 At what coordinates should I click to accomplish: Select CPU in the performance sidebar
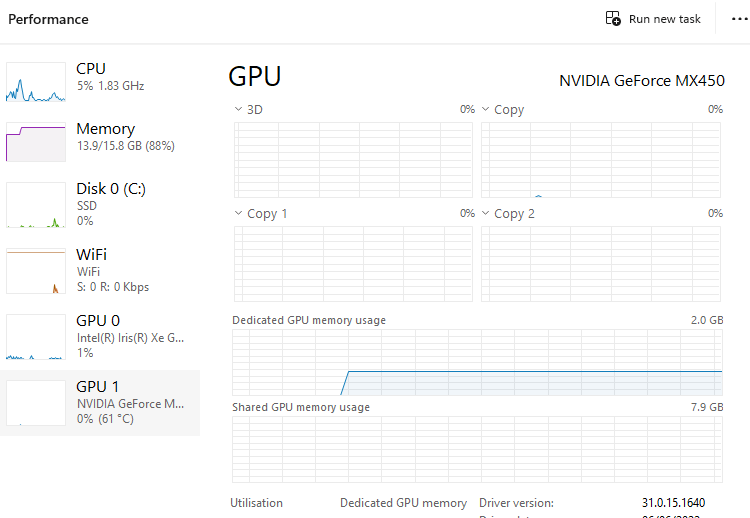click(x=110, y=77)
